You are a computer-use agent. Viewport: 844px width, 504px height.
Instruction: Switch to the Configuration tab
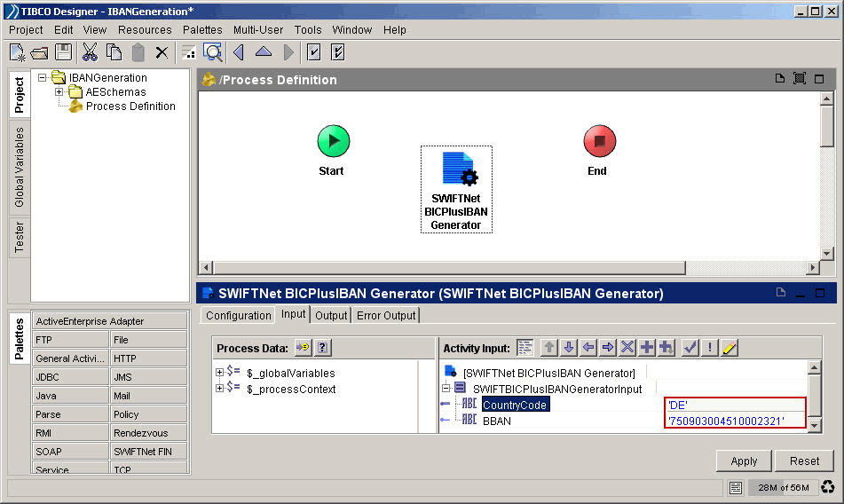click(238, 315)
